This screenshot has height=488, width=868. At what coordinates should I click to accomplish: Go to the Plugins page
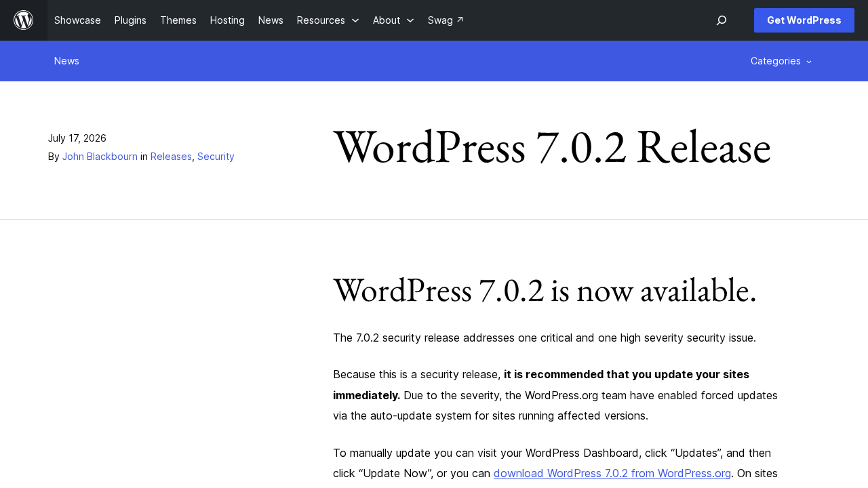coord(130,20)
